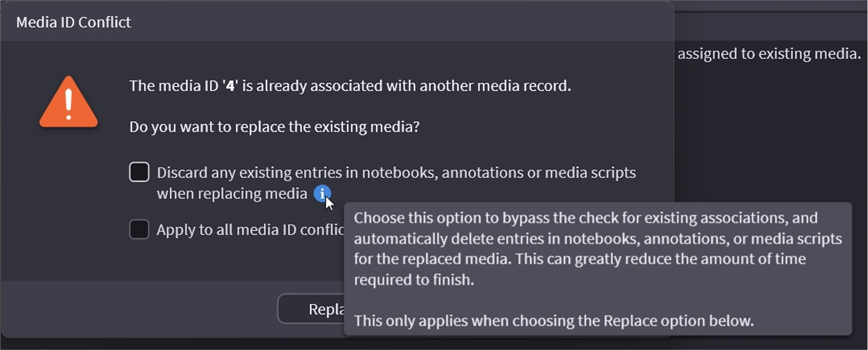Image resolution: width=868 pixels, height=350 pixels.
Task: Tick the "Apply to all media ID" checkbox
Action: pyautogui.click(x=139, y=230)
